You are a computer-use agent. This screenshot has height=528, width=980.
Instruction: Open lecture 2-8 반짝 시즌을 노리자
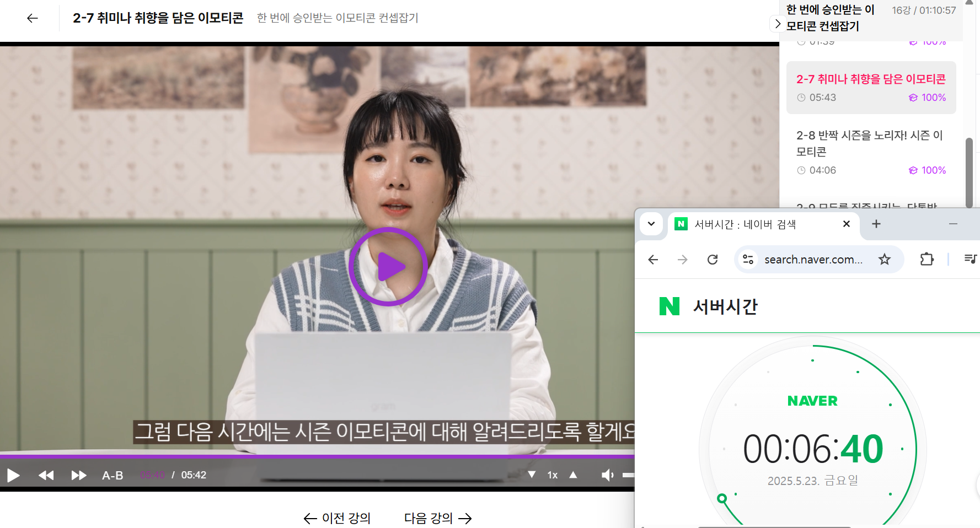tap(871, 153)
